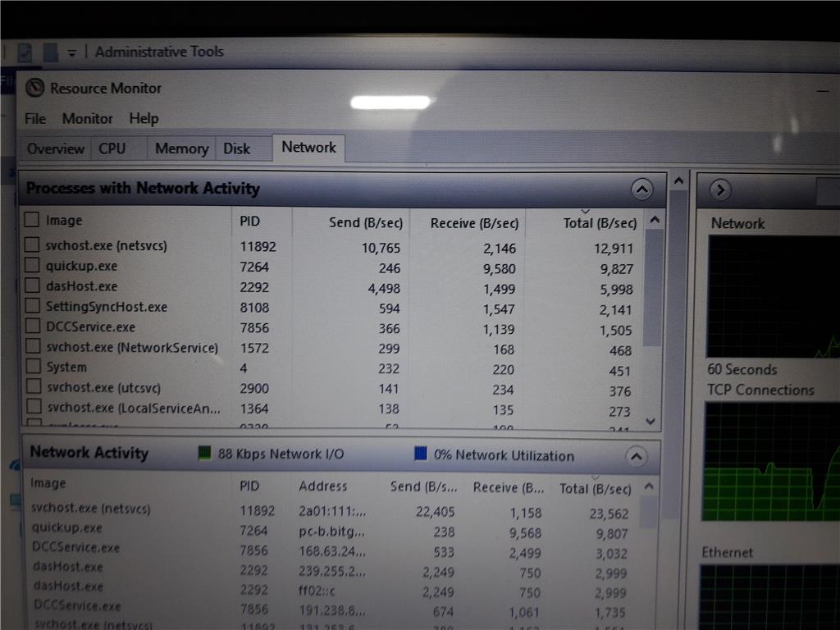The height and width of the screenshot is (630, 840).
Task: Click the up arrow of the main pane scrollbar
Action: point(678,181)
